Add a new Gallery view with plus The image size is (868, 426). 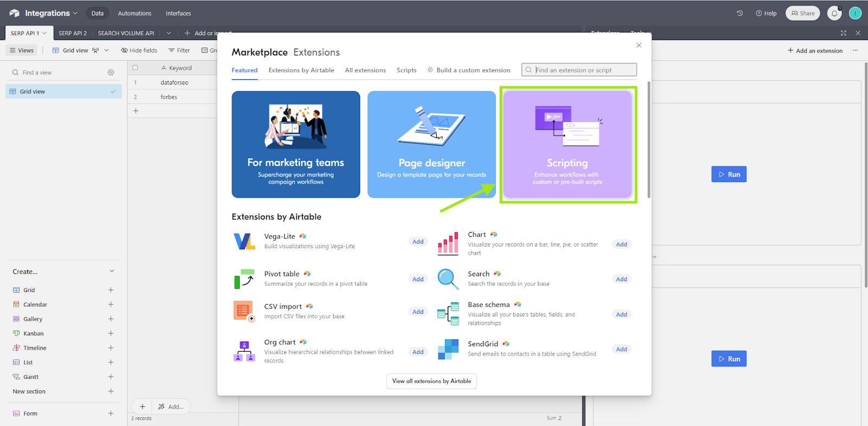point(111,319)
